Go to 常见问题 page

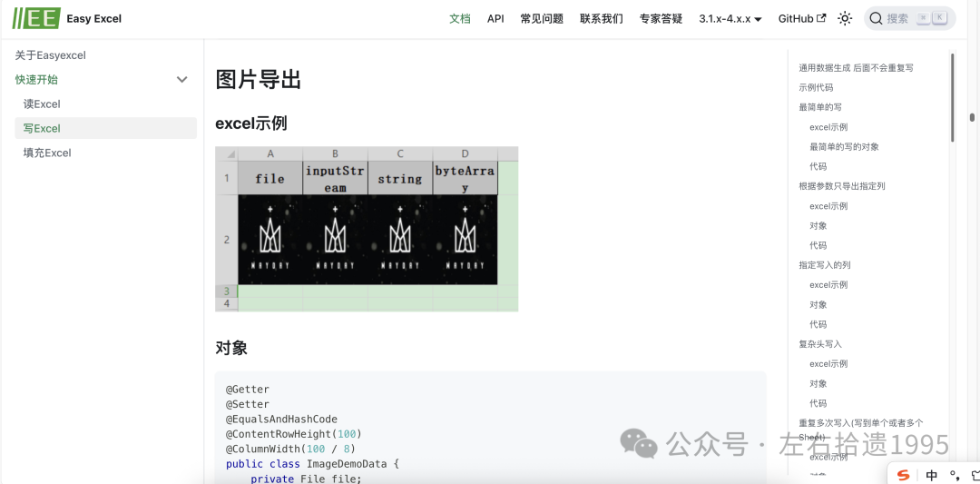[x=542, y=18]
